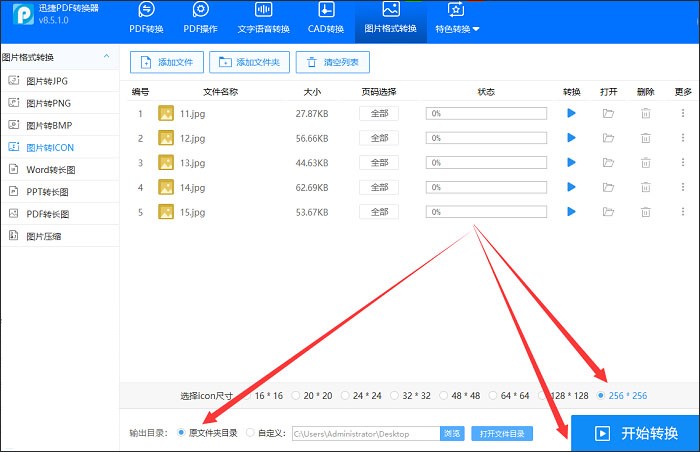
Task: Click the 浏览 browse button
Action: pos(452,434)
